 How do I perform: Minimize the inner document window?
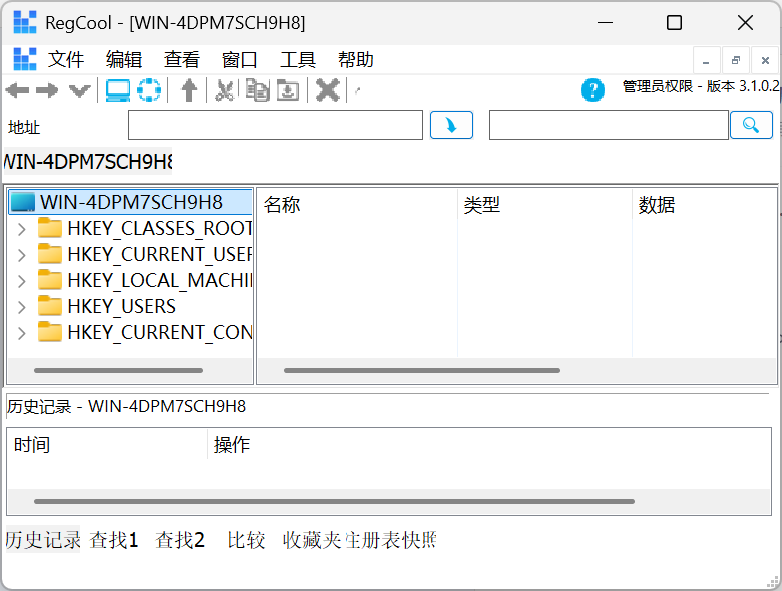(706, 61)
